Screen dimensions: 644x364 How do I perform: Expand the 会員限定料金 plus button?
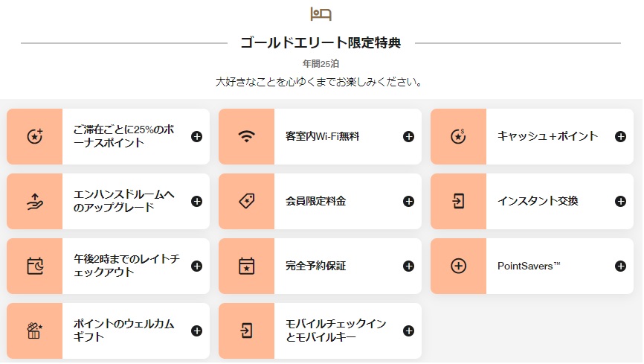pyautogui.click(x=408, y=201)
